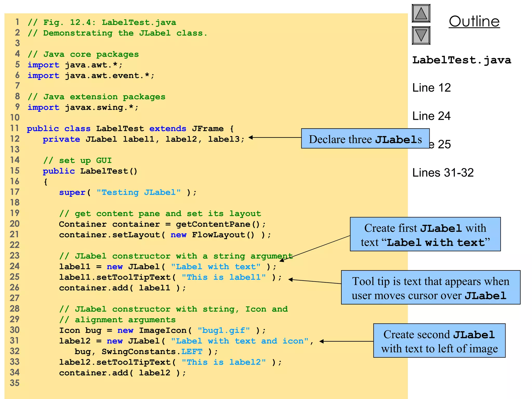
Task: Select the LabelTest.java outline title
Action: coord(461,60)
